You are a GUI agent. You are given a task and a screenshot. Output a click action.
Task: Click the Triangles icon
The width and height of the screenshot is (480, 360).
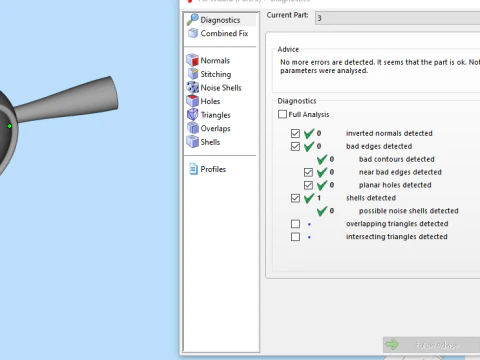[x=193, y=115]
